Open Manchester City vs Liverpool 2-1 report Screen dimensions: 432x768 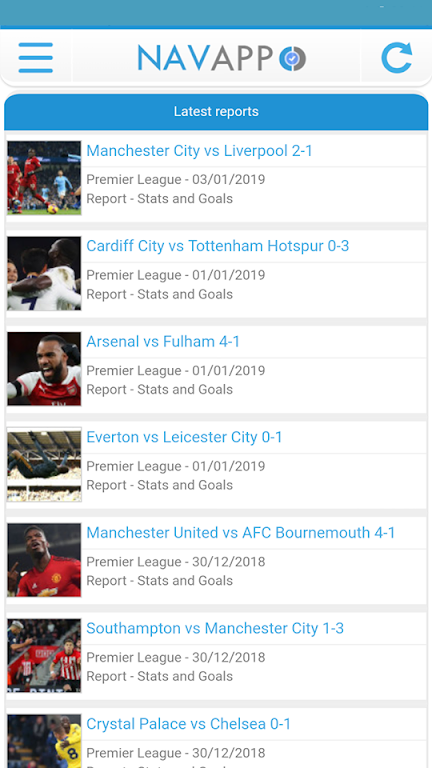tap(199, 151)
